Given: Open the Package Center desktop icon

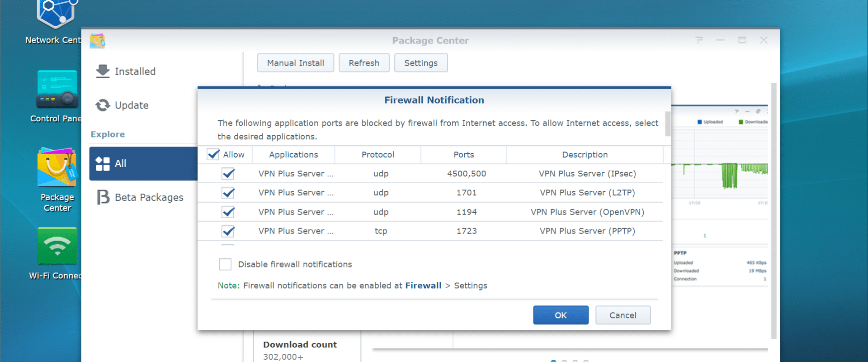Looking at the screenshot, I should coord(57,167).
